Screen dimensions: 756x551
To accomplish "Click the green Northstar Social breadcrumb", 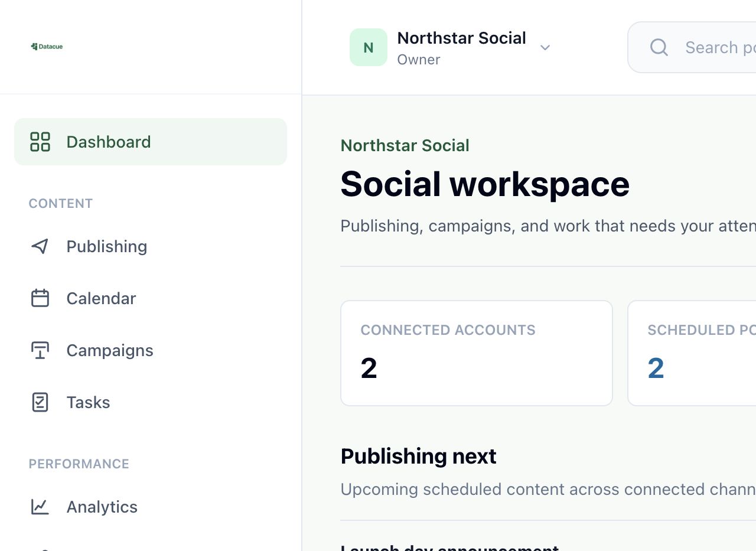I will (x=405, y=145).
